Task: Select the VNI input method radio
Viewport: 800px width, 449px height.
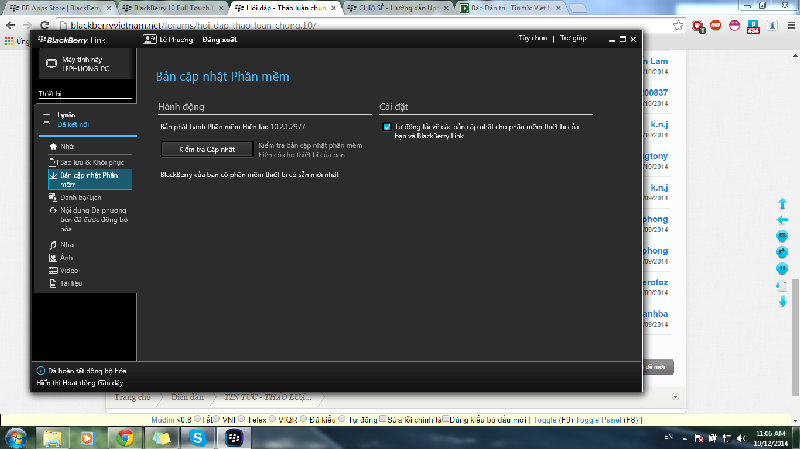Action: point(217,419)
